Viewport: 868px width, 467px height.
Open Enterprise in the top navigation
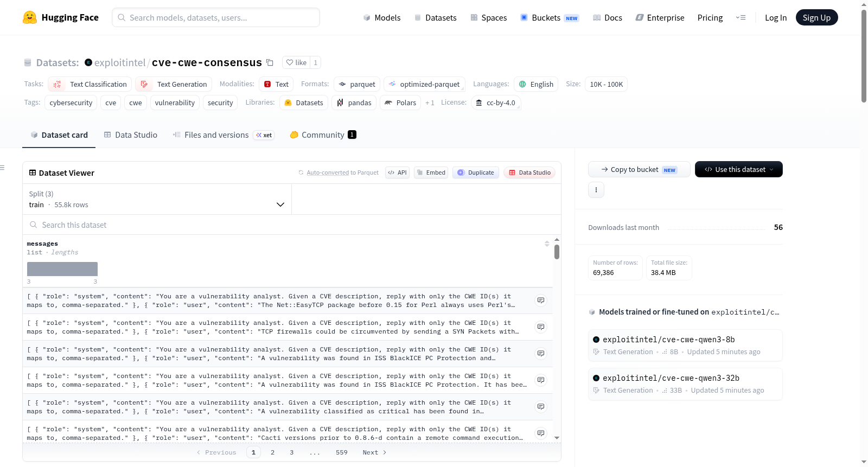click(x=660, y=17)
